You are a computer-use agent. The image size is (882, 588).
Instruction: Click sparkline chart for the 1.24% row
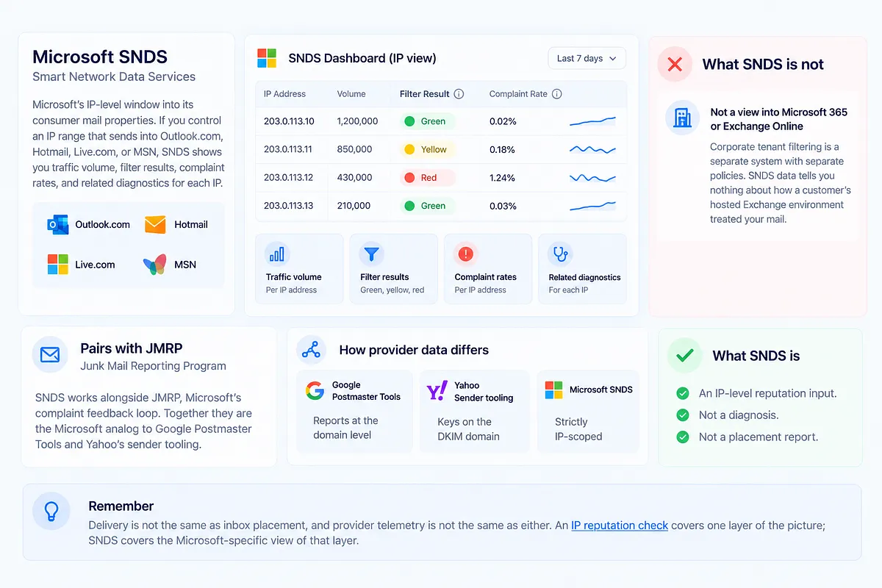tap(592, 178)
